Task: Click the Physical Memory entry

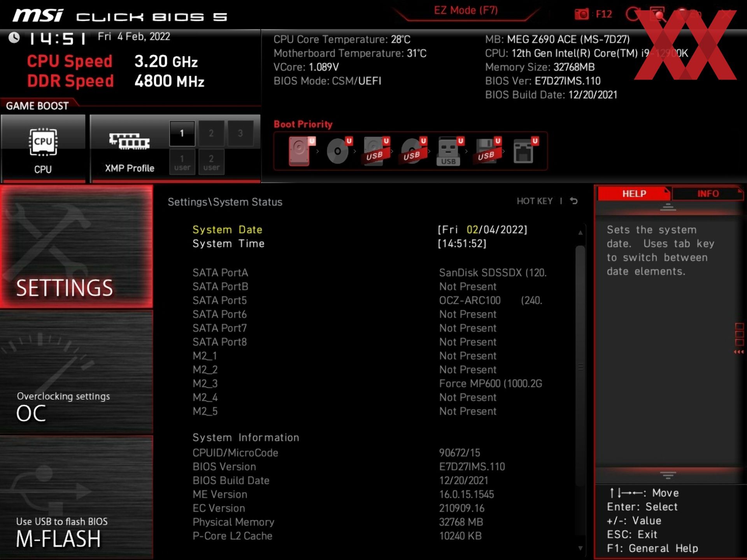Action: click(233, 522)
